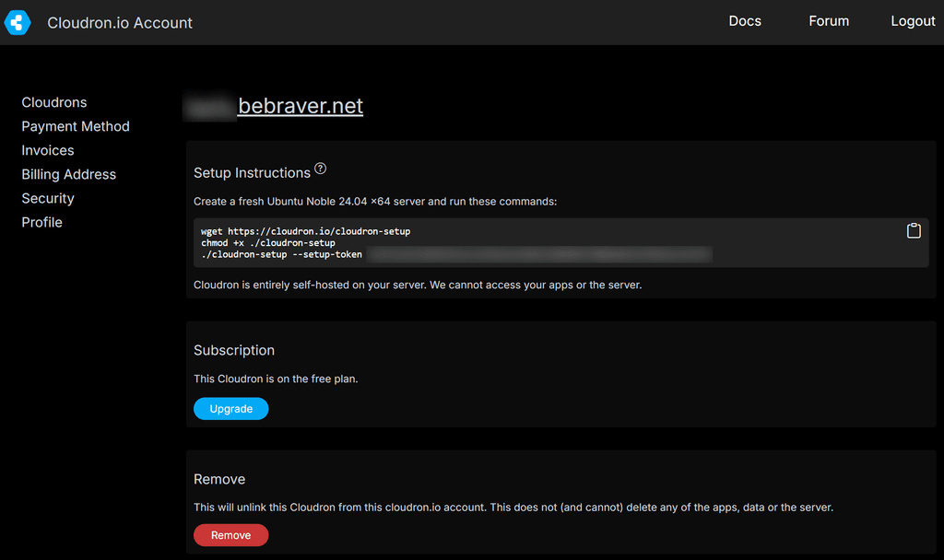944x560 pixels.
Task: Click the wget command line in code block
Action: pyautogui.click(x=305, y=231)
